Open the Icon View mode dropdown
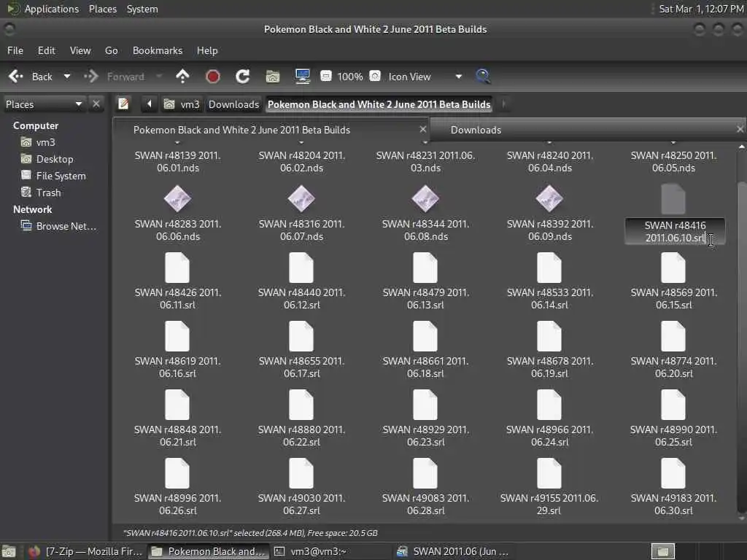The width and height of the screenshot is (747, 560). click(425, 77)
